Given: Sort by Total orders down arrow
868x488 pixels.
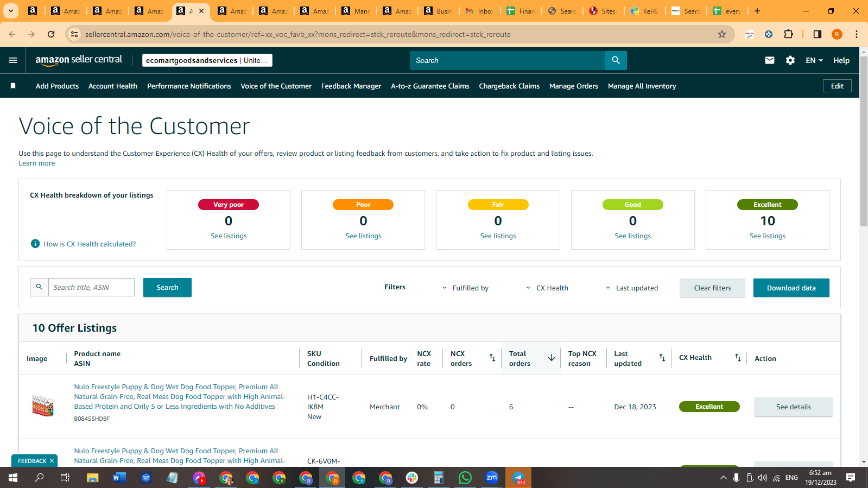Looking at the screenshot, I should [x=551, y=358].
